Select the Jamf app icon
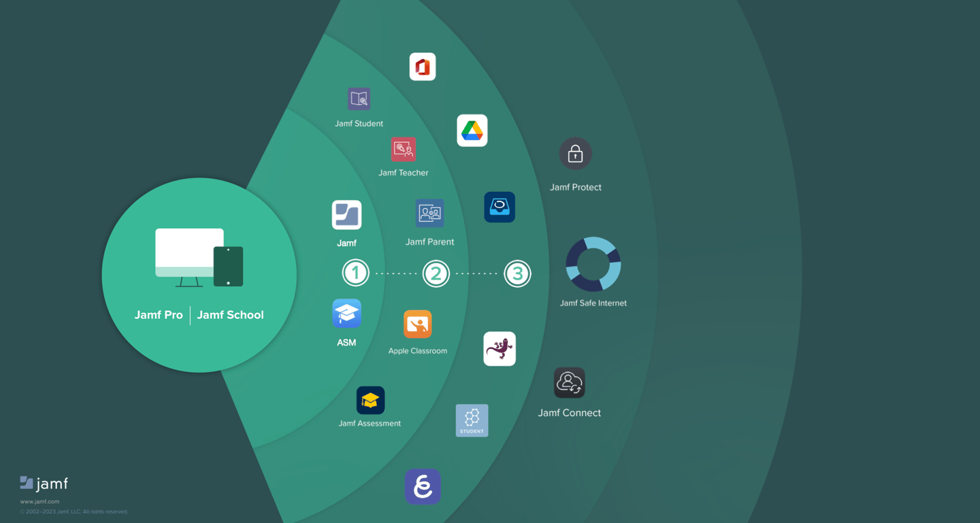The image size is (980, 523). click(x=346, y=215)
